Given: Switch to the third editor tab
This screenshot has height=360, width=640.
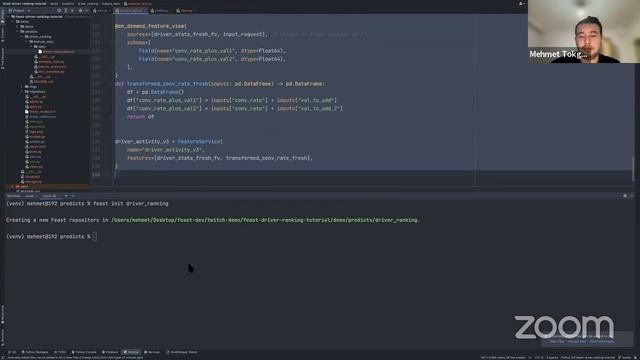Looking at the screenshot, I should 160,11.
